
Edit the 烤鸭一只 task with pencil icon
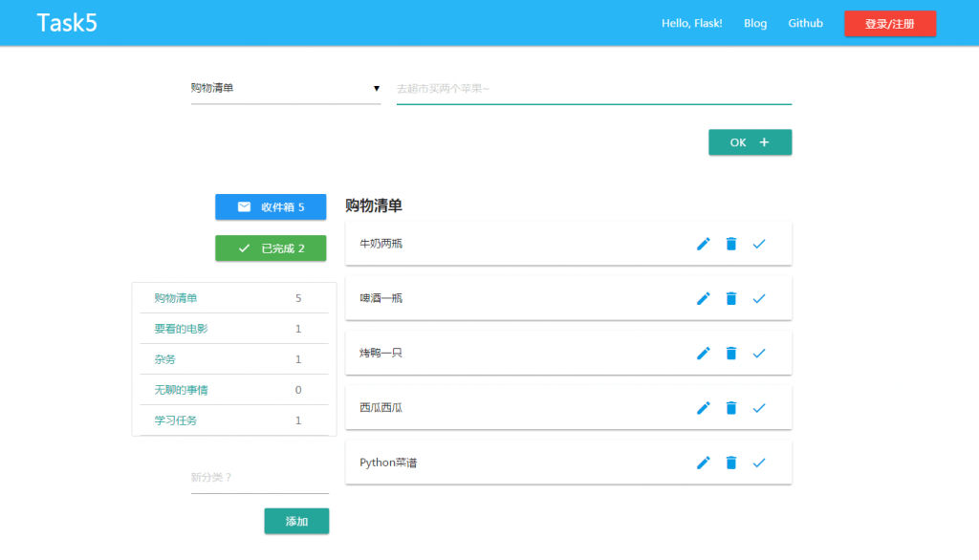pos(703,353)
